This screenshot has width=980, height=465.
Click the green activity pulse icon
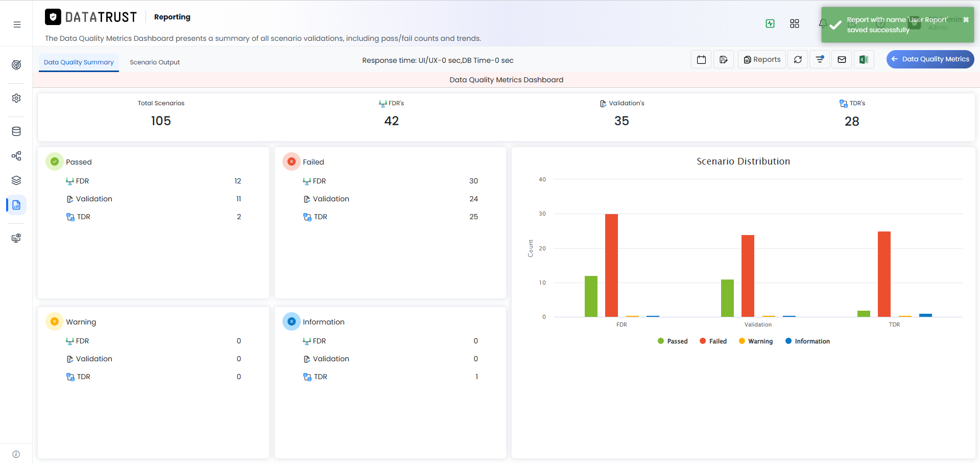(770, 24)
